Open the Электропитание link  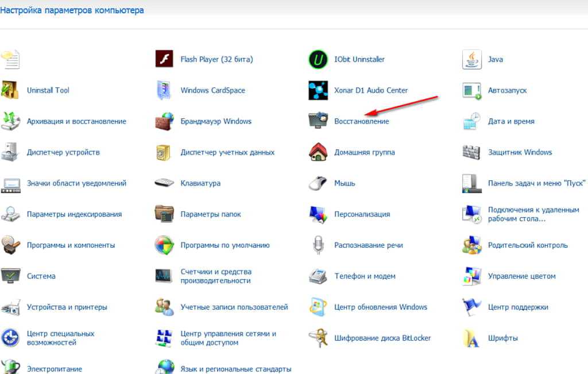click(x=54, y=369)
